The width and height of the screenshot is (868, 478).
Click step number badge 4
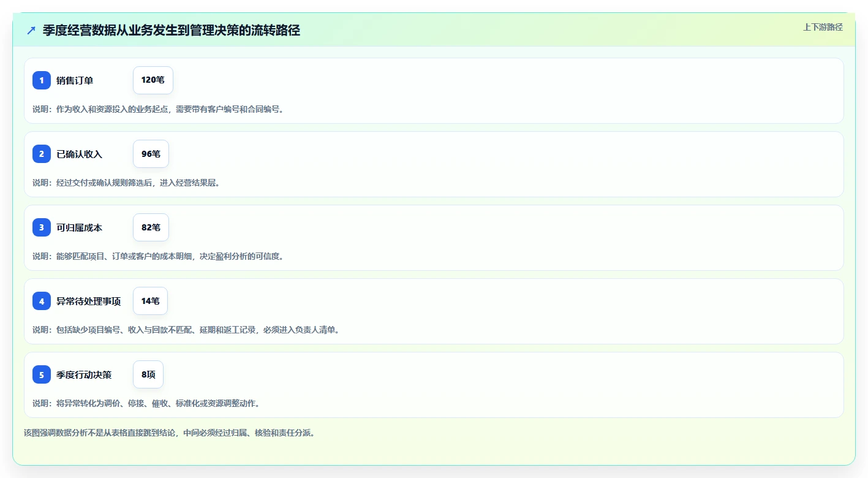42,301
